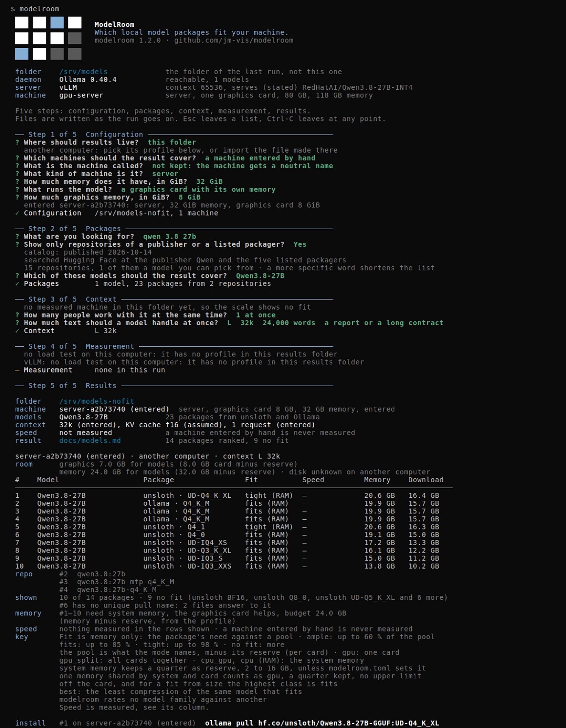Select repo entry "qwen3.8:27b-mtp-q4_K_M"

[125, 582]
